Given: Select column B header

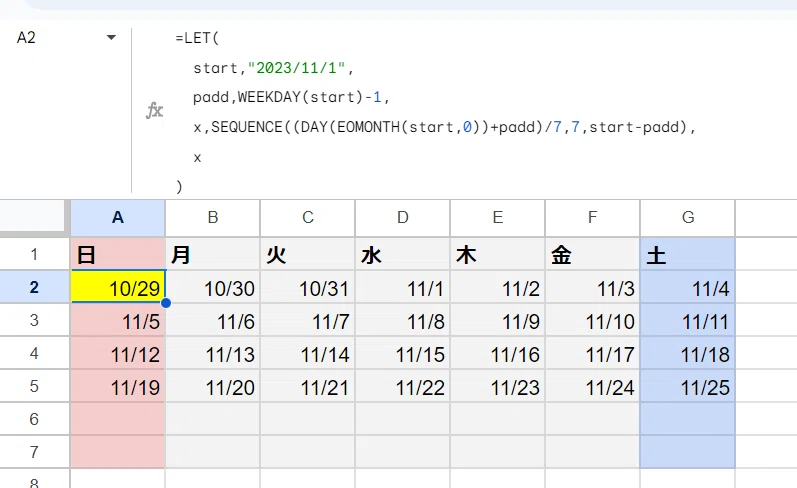Looking at the screenshot, I should tap(213, 218).
